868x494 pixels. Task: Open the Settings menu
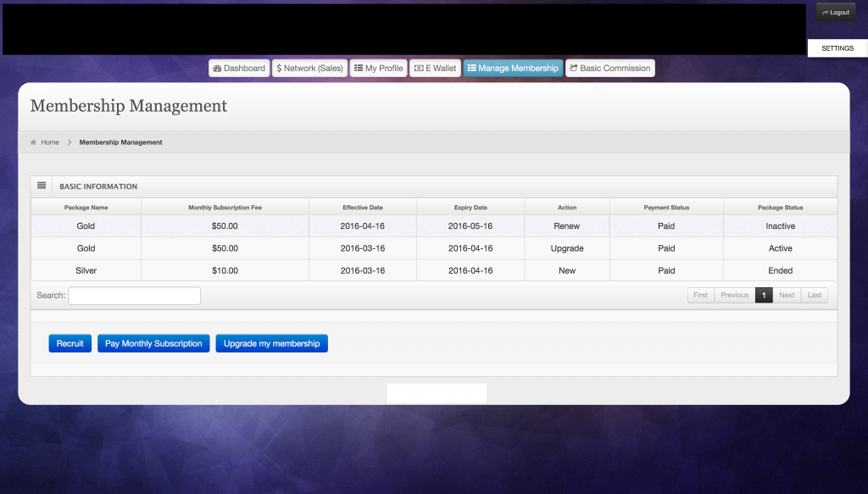(x=837, y=48)
